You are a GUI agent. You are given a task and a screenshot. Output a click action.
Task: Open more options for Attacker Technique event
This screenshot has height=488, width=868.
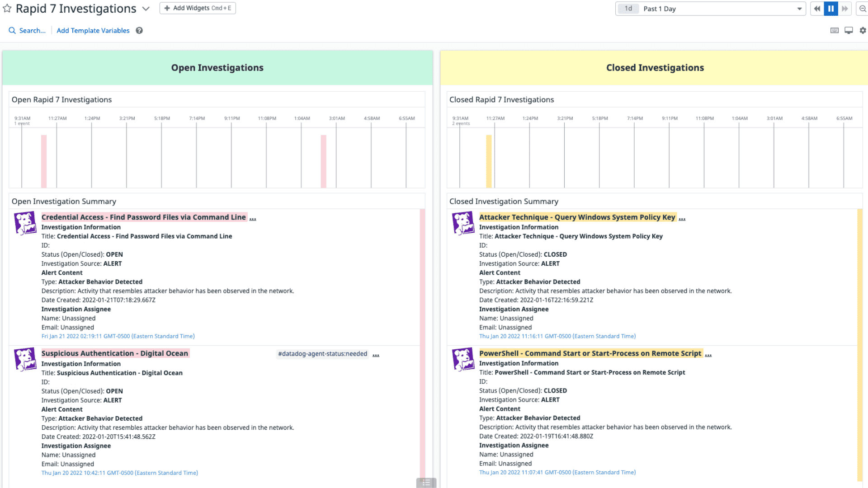[x=682, y=218]
